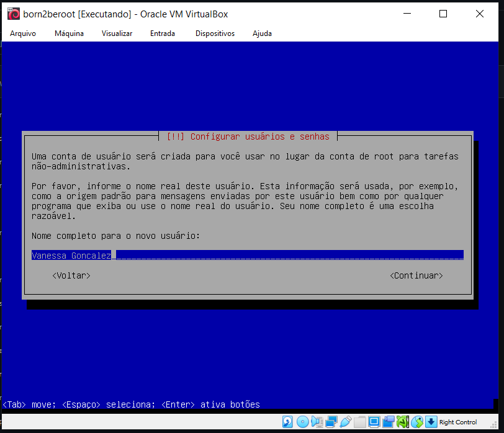The image size is (504, 433).
Task: Open the Arquivo menu
Action: coord(23,33)
